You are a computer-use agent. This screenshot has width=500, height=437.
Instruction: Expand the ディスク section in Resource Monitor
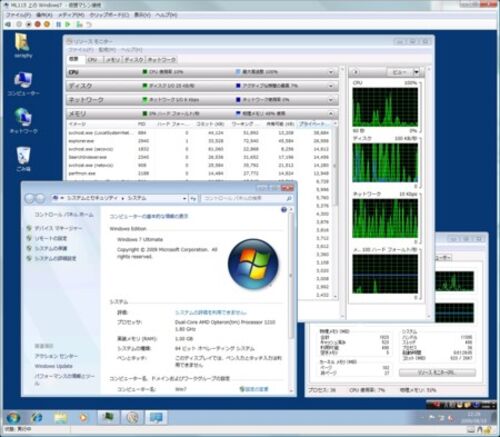331,86
